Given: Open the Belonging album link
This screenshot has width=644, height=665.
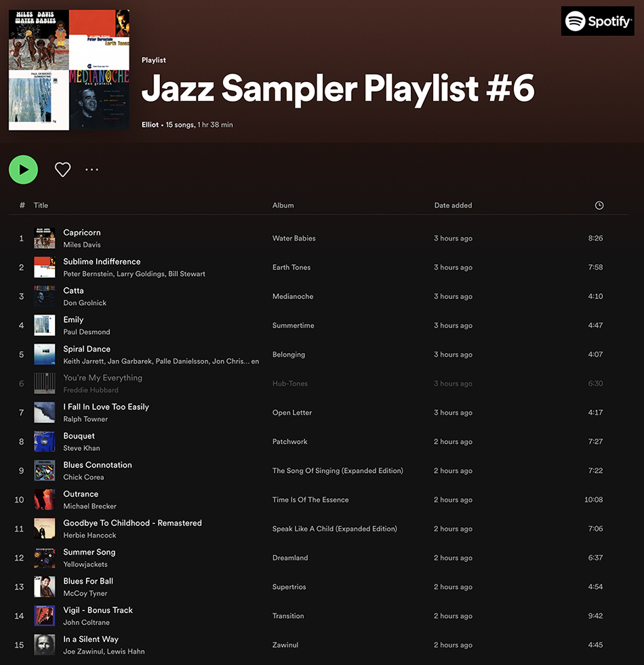Looking at the screenshot, I should 289,355.
